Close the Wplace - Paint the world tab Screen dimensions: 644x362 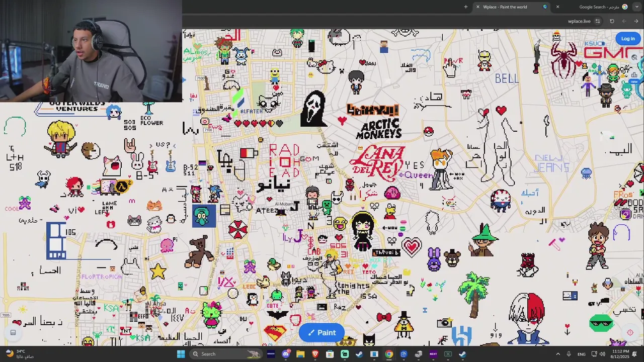click(477, 7)
